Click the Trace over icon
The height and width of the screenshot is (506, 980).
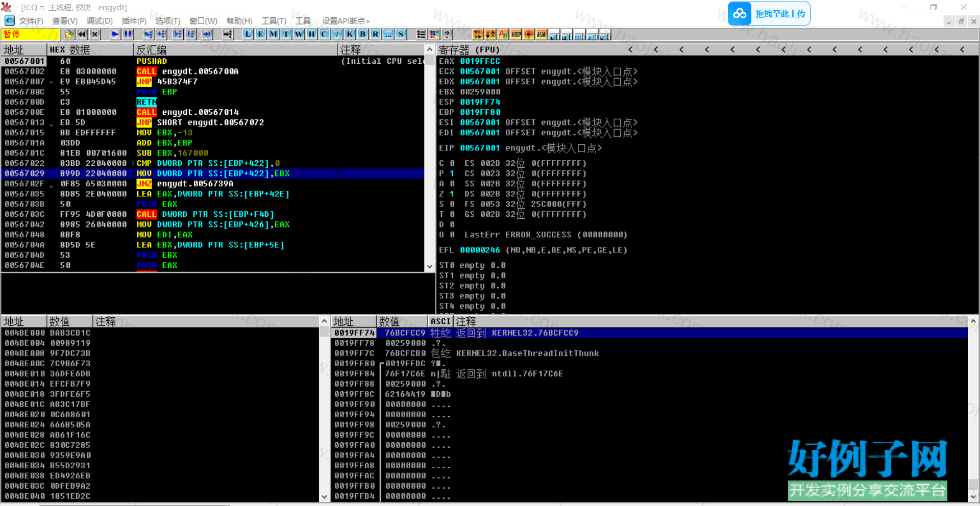(191, 34)
